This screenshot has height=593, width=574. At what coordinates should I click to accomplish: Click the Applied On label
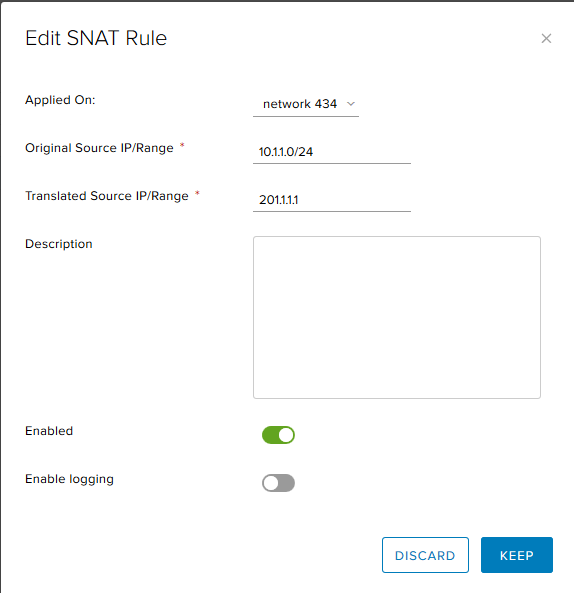[60, 100]
